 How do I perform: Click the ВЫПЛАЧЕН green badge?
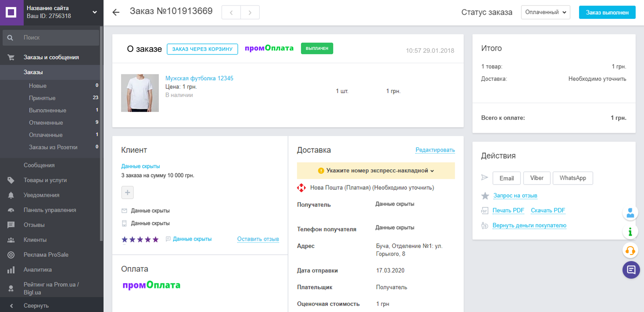click(317, 48)
